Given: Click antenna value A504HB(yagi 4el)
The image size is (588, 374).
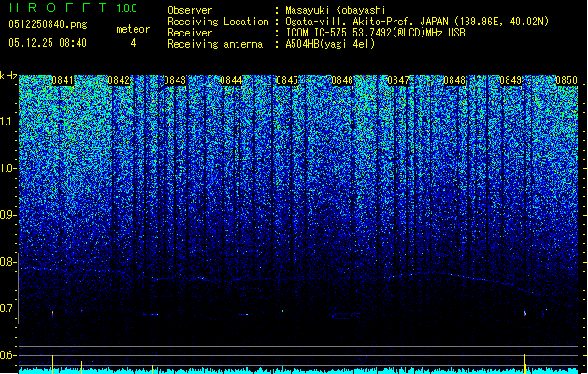Looking at the screenshot, I should [x=330, y=44].
